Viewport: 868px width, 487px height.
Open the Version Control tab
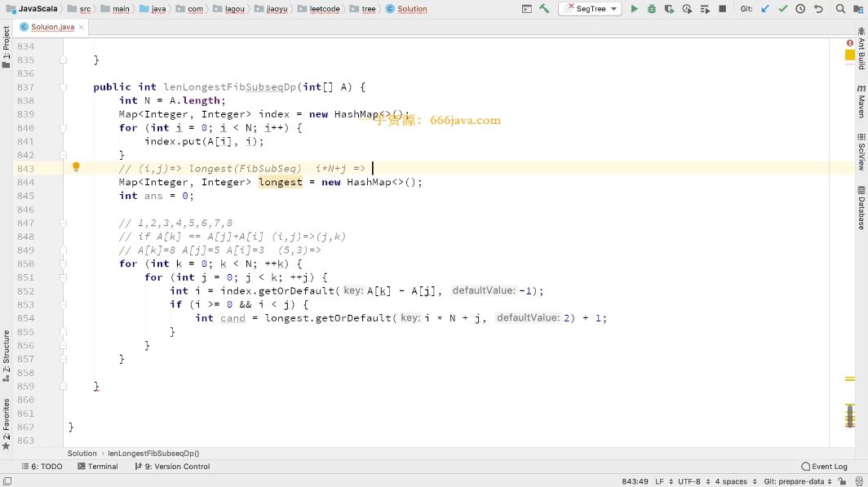(171, 467)
